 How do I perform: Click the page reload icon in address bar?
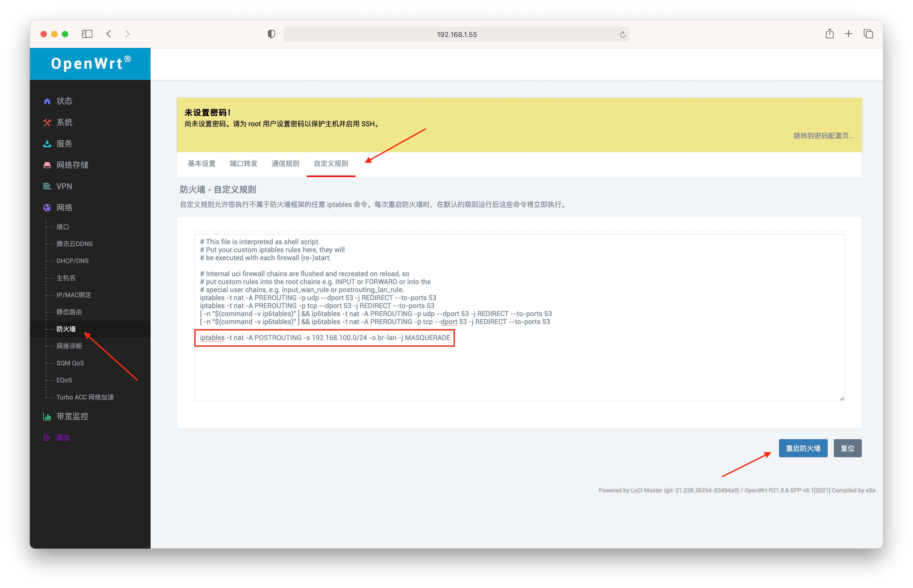tap(622, 34)
